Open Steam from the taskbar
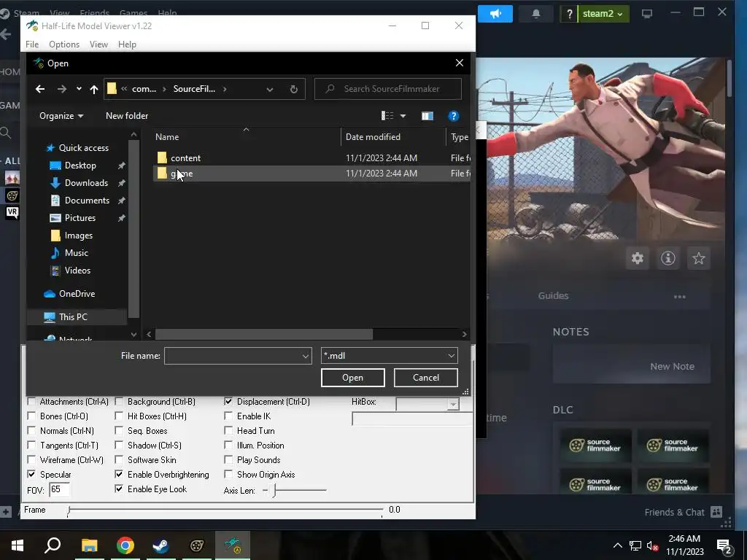 coord(161,545)
